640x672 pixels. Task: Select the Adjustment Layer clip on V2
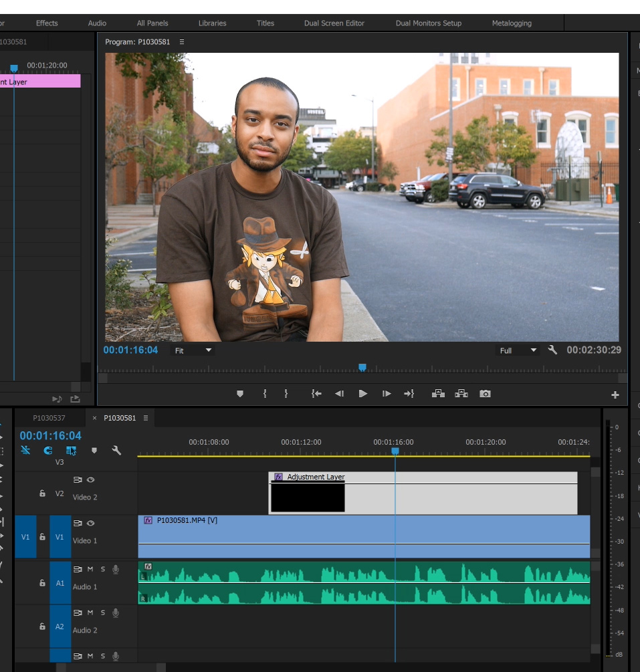click(x=423, y=493)
